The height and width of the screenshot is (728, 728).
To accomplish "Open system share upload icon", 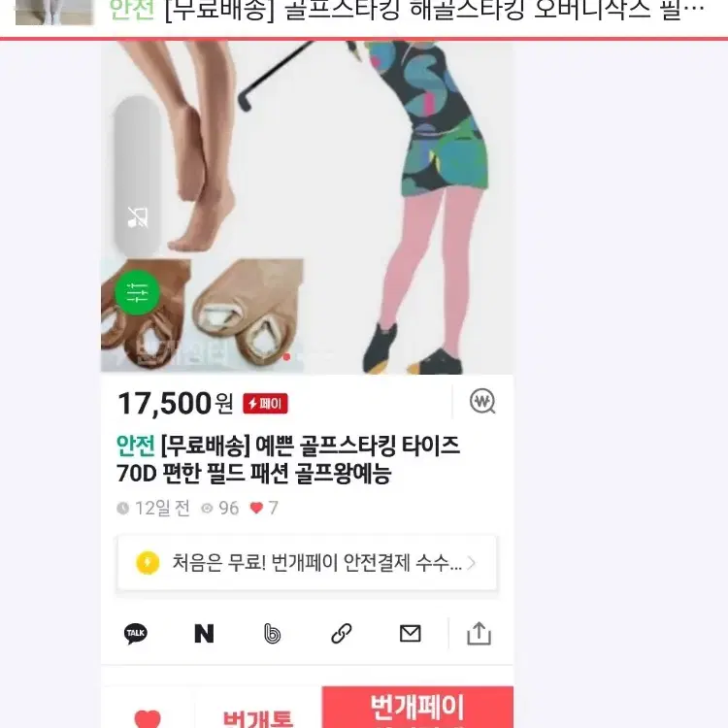I will 479,633.
